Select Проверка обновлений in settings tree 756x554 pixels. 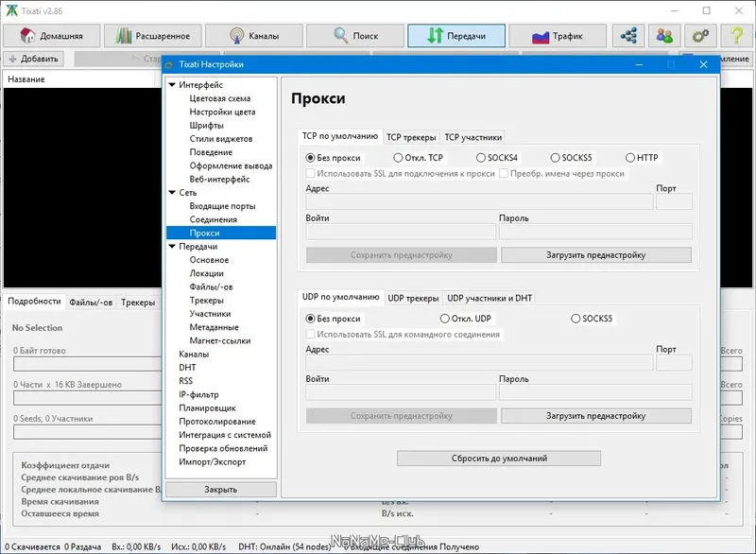tap(223, 448)
